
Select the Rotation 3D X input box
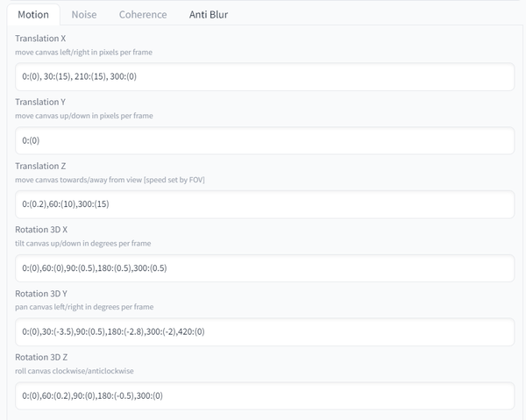click(x=264, y=267)
